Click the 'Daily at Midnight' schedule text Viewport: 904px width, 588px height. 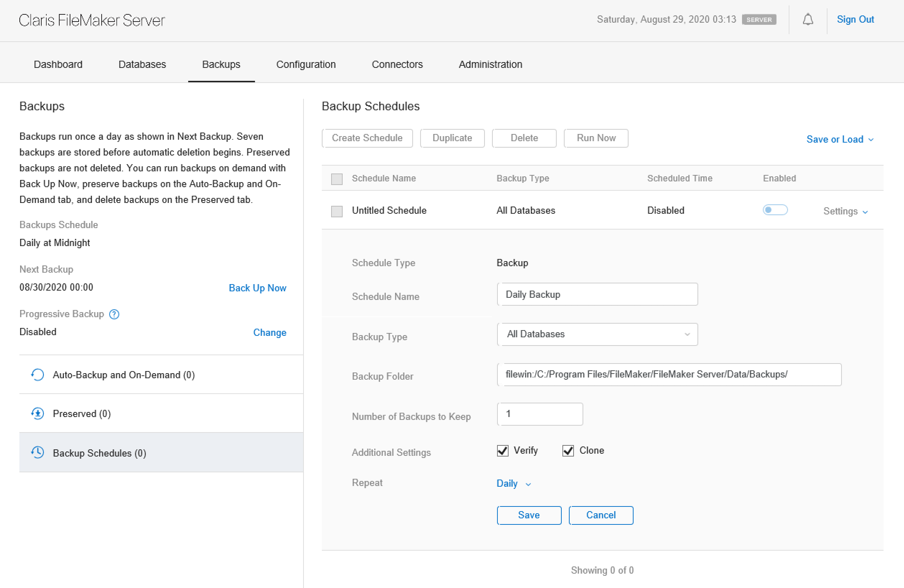(55, 243)
